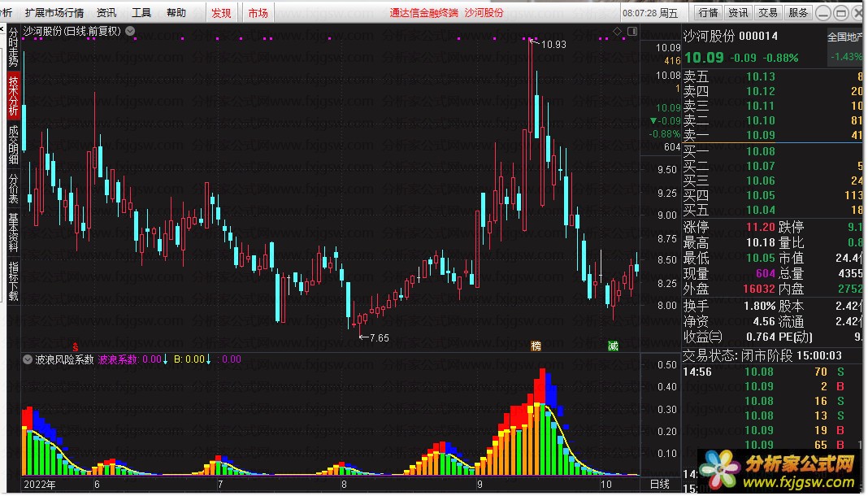
Task: Minimize the application window
Action: [x=824, y=13]
